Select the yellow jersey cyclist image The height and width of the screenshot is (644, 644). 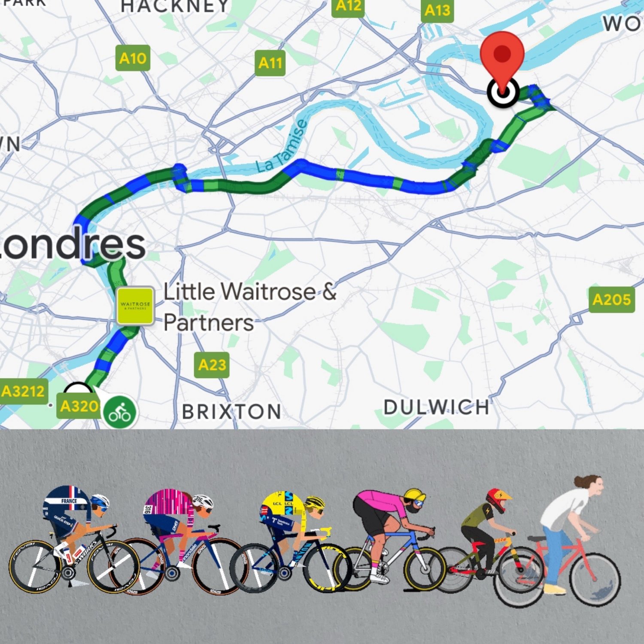click(292, 542)
